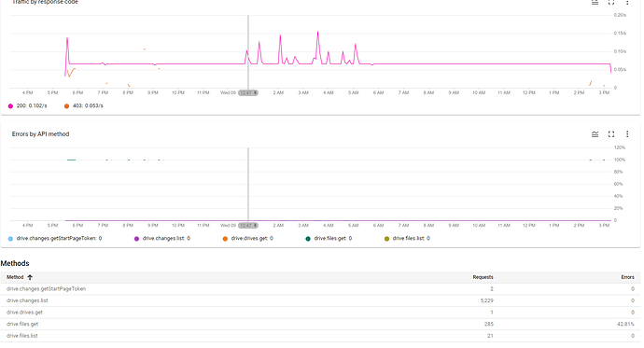Open drive.files.get method row
Screen dimensions: 644x348
(x=320, y=324)
